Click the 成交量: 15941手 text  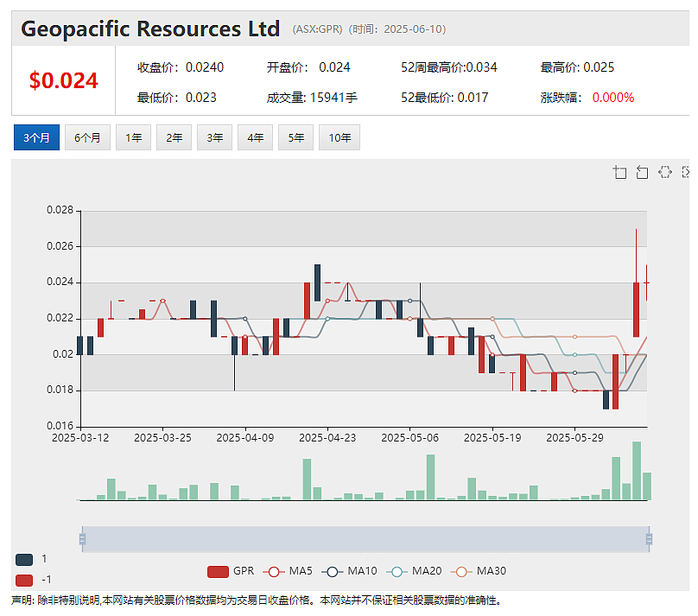[312, 98]
